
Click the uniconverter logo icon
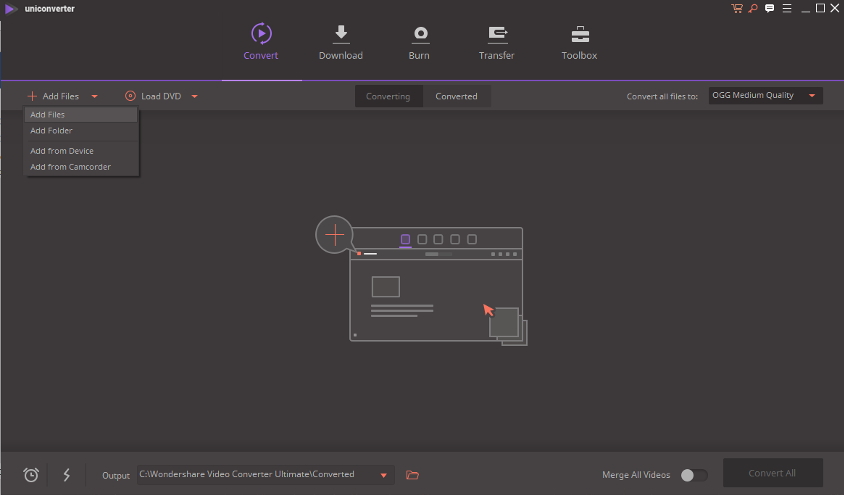click(x=11, y=9)
